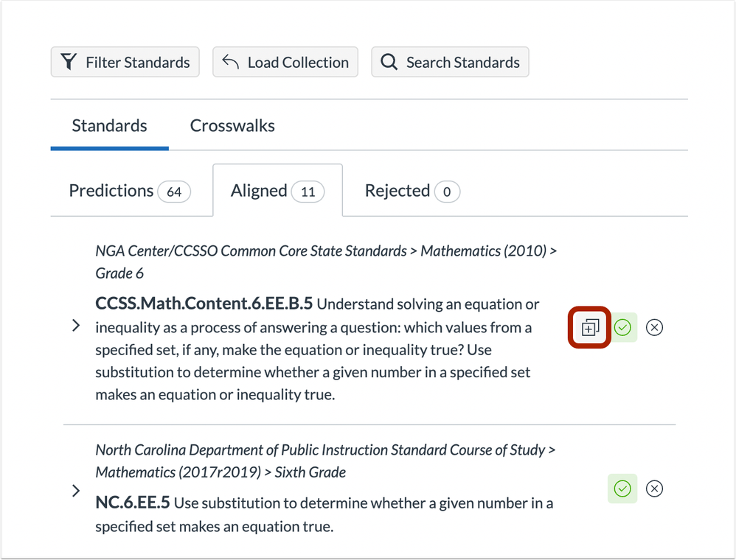Click the green checkmark on NC.6.EE.5
This screenshot has height=560, width=736.
point(622,489)
